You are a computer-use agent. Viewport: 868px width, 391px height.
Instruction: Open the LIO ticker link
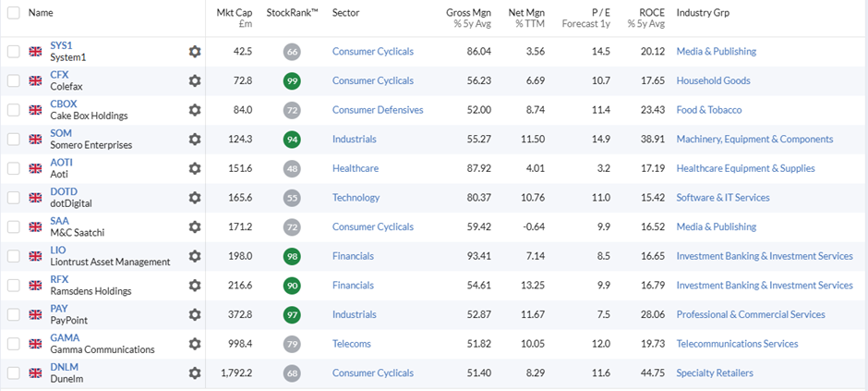[57, 250]
